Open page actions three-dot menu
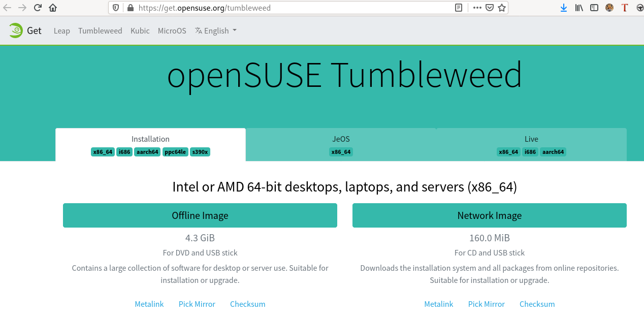Image resolution: width=644 pixels, height=318 pixels. pos(477,8)
